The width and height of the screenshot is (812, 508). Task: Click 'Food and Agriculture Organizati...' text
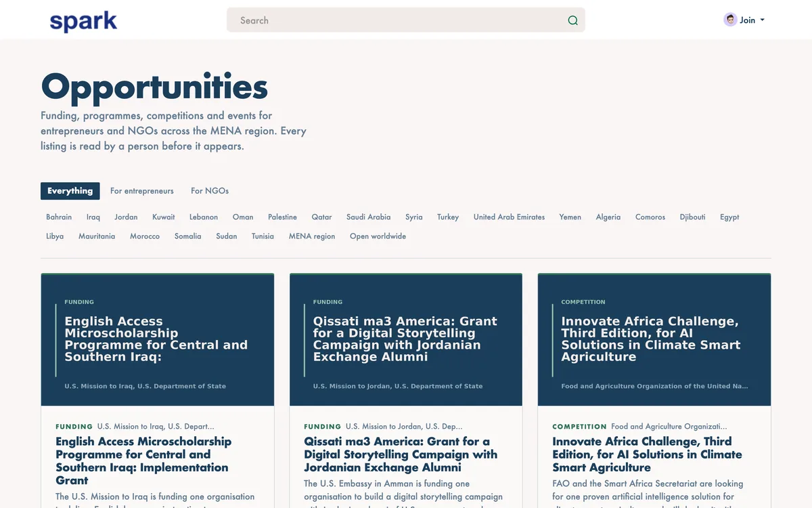pyautogui.click(x=669, y=427)
